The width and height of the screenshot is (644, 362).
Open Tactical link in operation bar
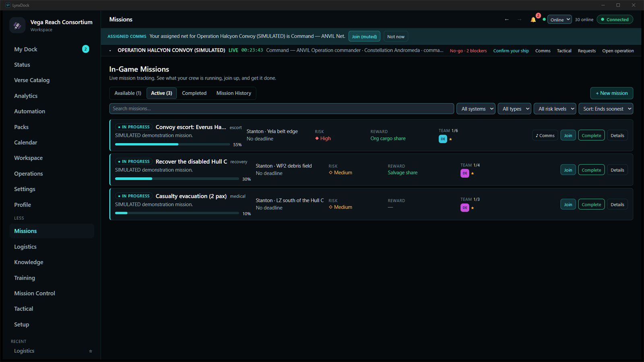coord(564,51)
